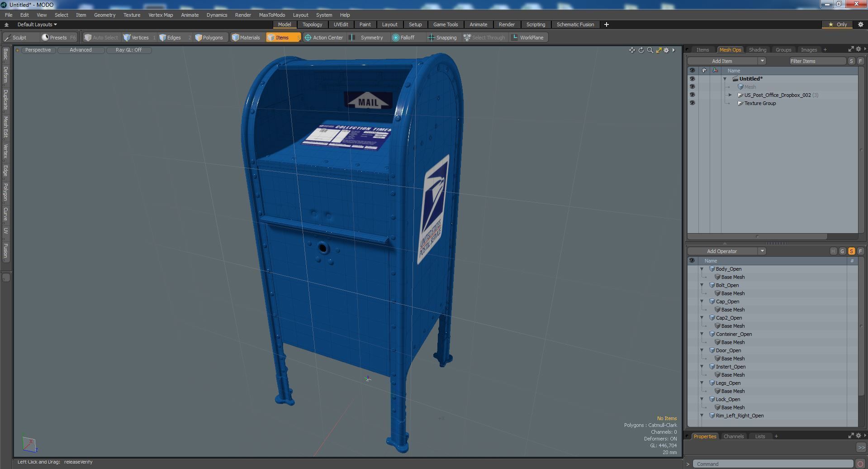The width and height of the screenshot is (868, 469).
Task: Enable Symmetry in the toolbar
Action: pos(353,37)
